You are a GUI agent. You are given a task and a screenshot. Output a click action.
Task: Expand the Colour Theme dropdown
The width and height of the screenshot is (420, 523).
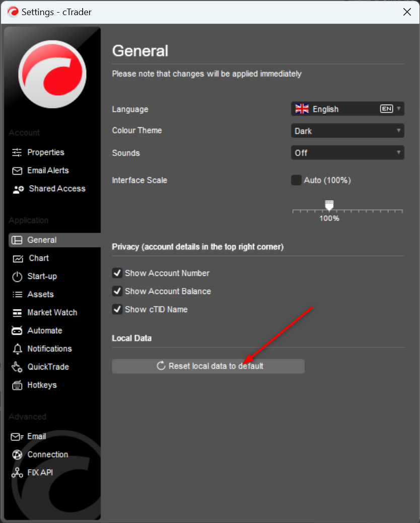pos(347,131)
